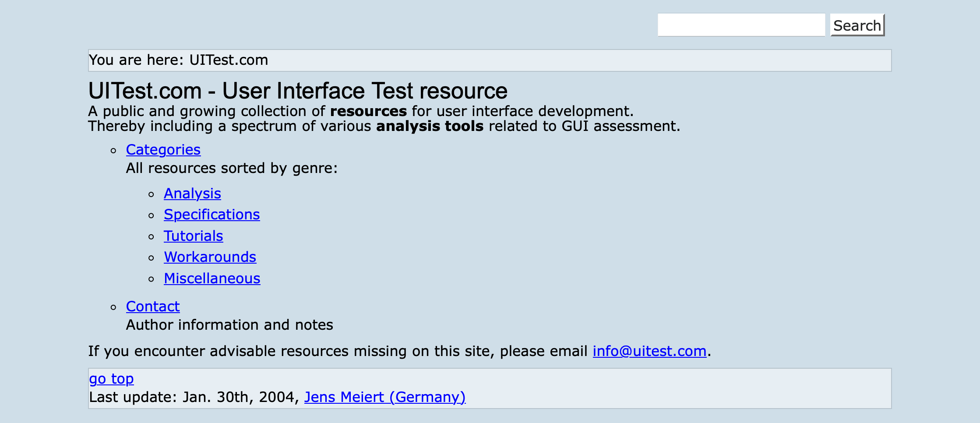Go to the Specifications link
The image size is (980, 423).
click(212, 215)
